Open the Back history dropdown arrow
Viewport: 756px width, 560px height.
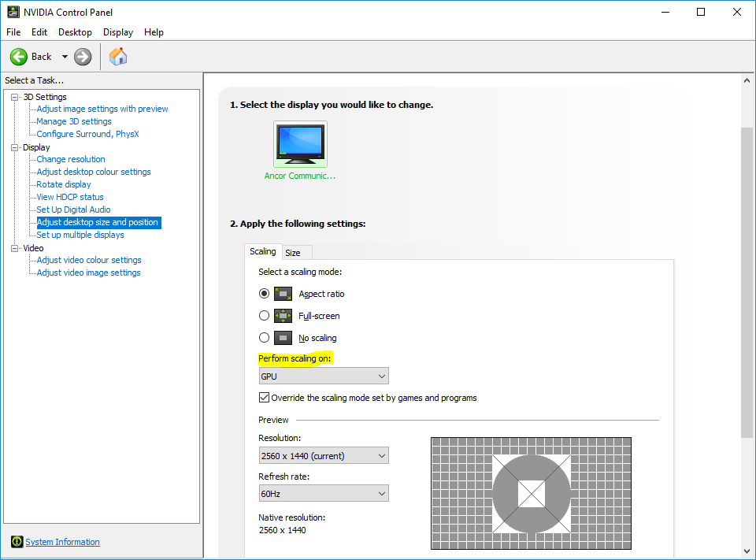65,57
